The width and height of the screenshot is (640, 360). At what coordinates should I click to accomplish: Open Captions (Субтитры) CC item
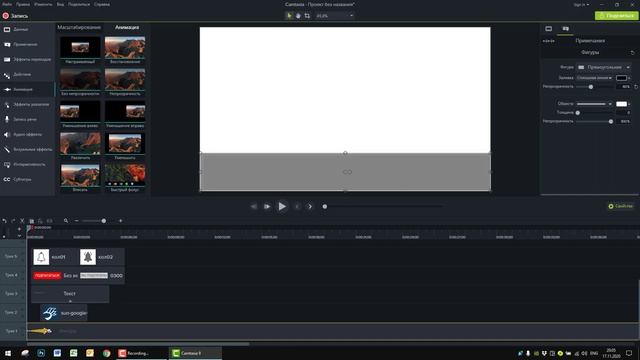pos(27,179)
